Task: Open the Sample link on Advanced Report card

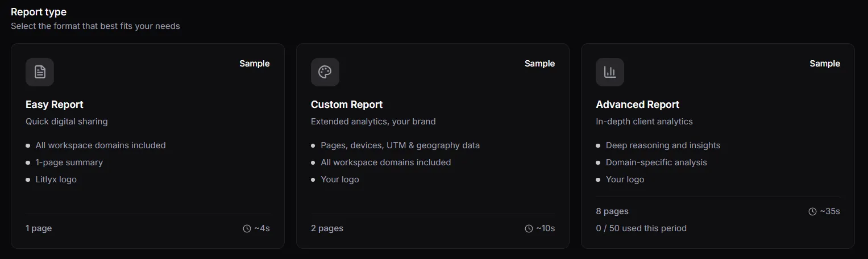Action: tap(825, 64)
